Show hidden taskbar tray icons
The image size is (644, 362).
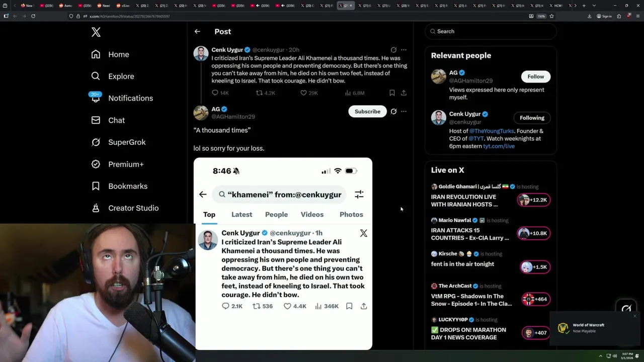pos(601,356)
